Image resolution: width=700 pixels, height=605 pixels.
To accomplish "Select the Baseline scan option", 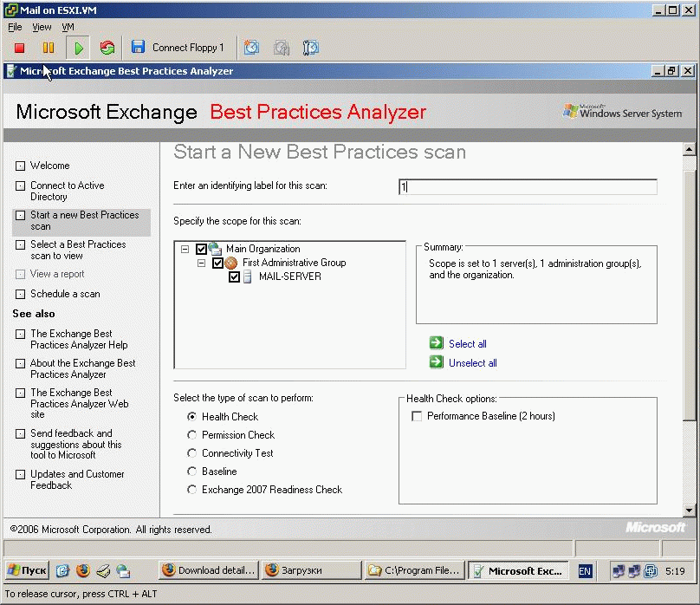I will click(x=192, y=472).
